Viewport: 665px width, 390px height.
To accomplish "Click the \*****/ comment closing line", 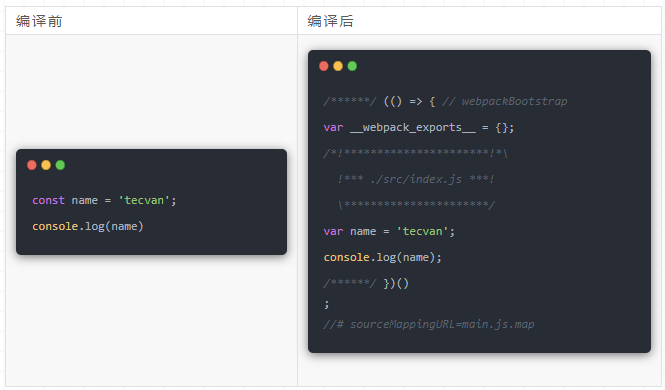I will click(x=416, y=205).
